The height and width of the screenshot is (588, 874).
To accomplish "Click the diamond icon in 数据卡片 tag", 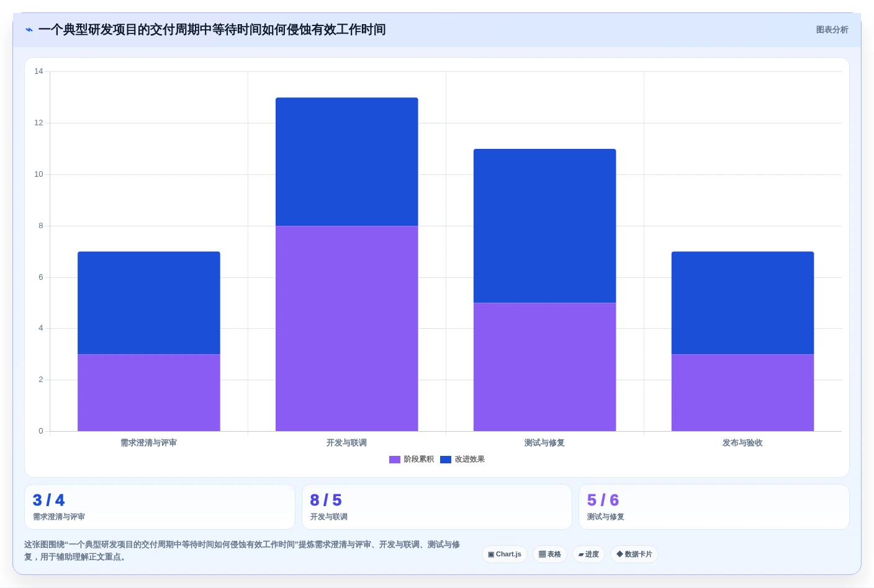I will coord(619,554).
